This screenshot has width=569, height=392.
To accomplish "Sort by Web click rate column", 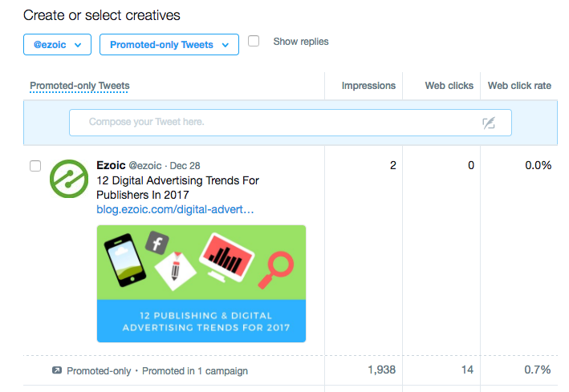I will pos(519,86).
